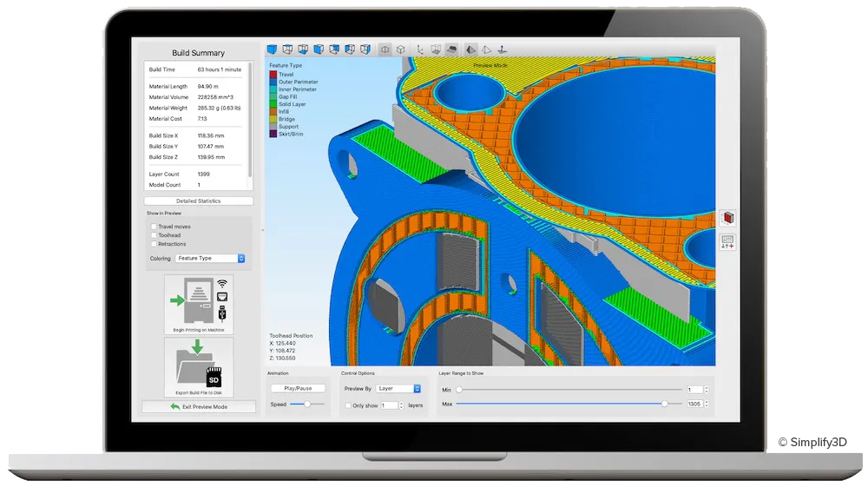Image resolution: width=868 pixels, height=487 pixels.
Task: Adjust the animation Speed slider
Action: point(306,405)
